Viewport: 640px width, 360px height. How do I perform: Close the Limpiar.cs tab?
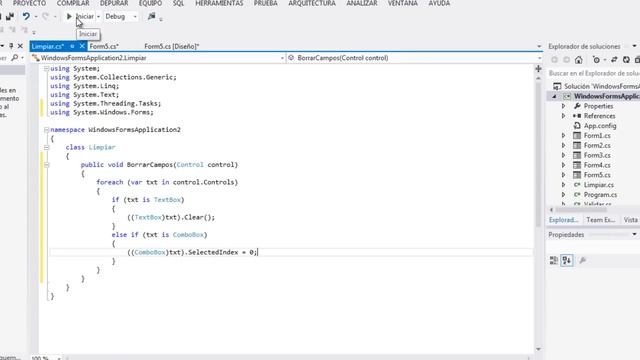tap(82, 46)
